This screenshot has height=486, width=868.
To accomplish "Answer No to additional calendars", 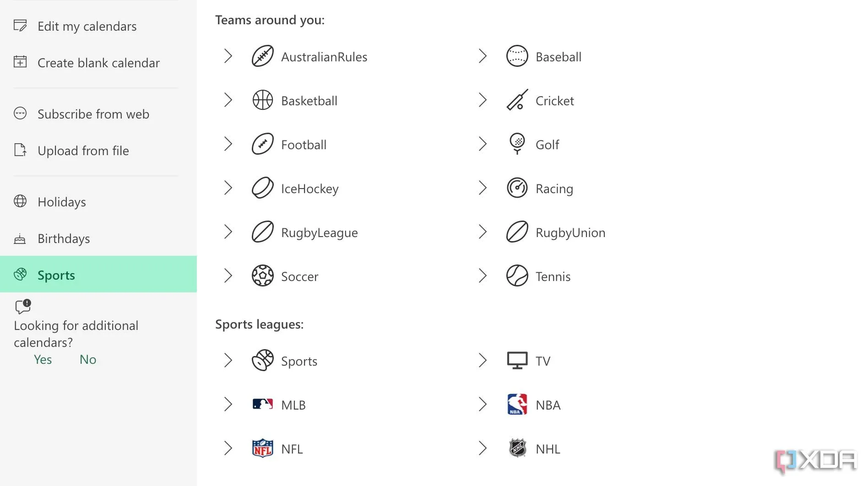I will [88, 360].
